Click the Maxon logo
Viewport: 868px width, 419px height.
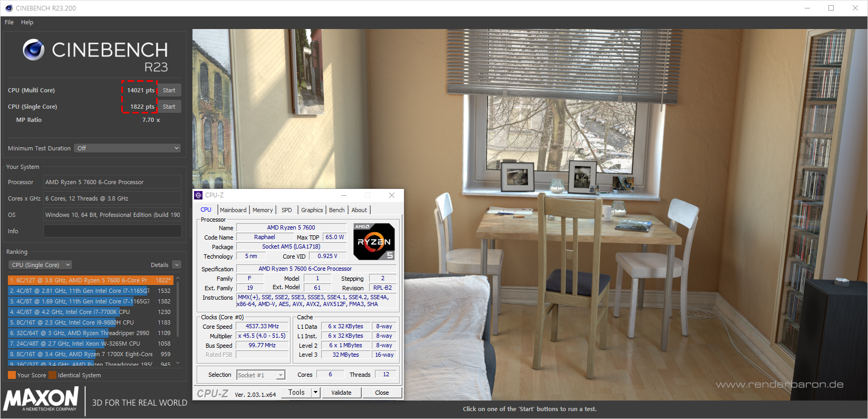41,399
